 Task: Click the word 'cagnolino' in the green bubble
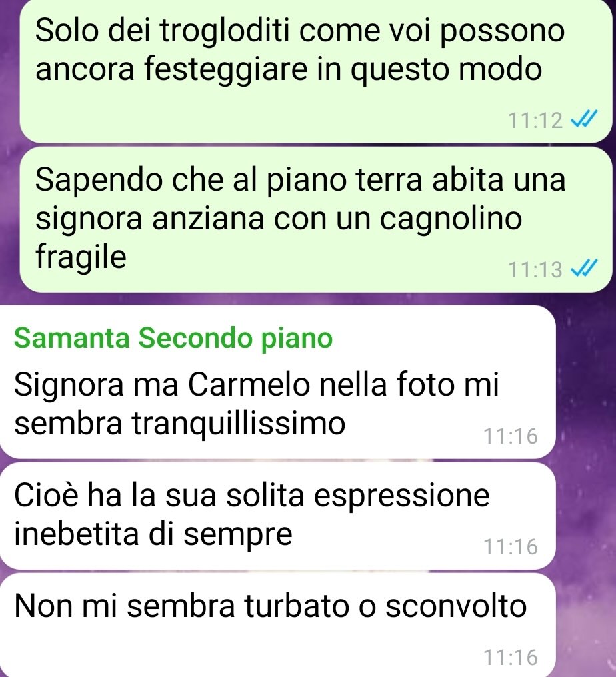pos(451,219)
